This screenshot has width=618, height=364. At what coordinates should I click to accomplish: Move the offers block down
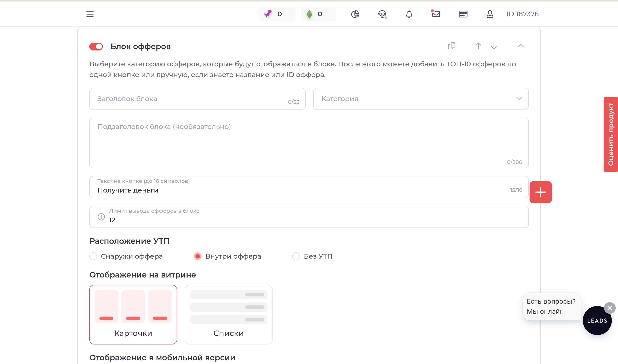(x=494, y=46)
